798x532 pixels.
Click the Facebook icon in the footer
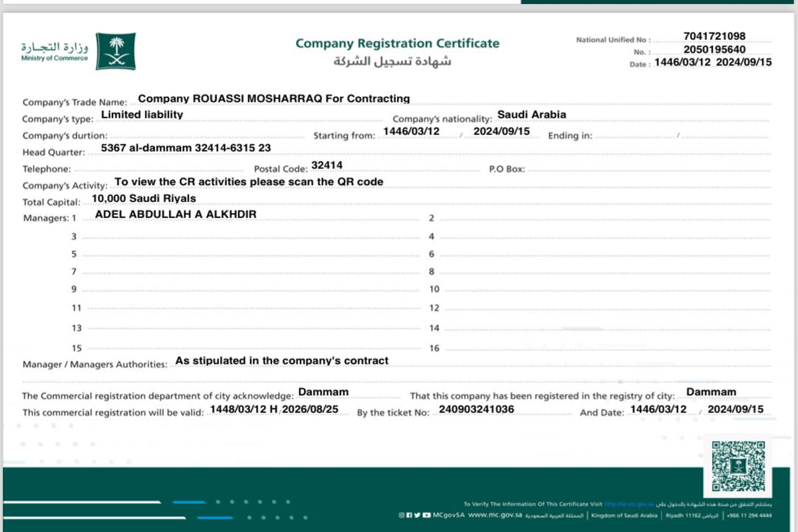409,515
